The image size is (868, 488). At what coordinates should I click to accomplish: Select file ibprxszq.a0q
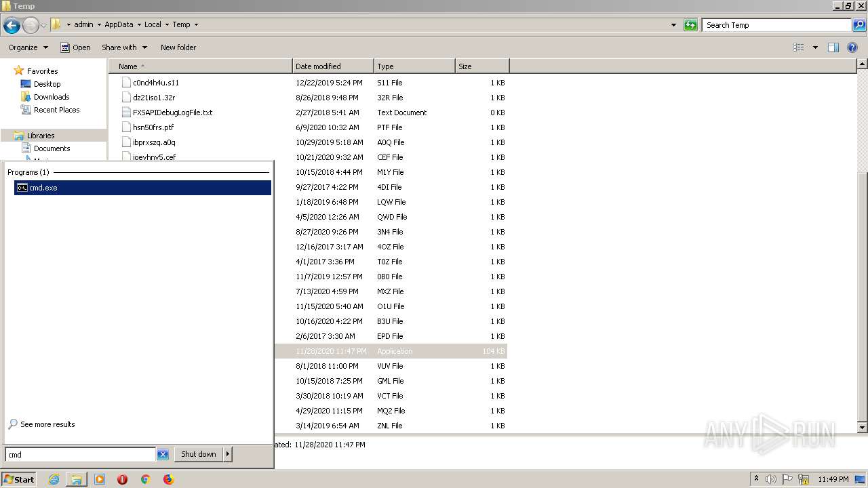[154, 142]
